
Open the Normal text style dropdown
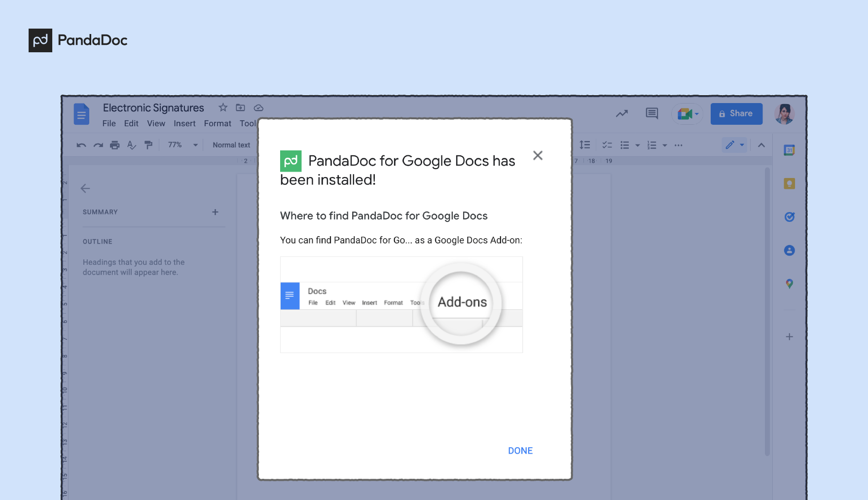click(x=232, y=145)
